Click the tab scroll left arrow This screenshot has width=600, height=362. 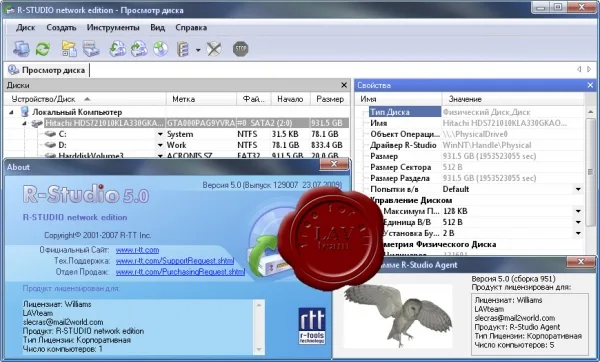pos(579,69)
